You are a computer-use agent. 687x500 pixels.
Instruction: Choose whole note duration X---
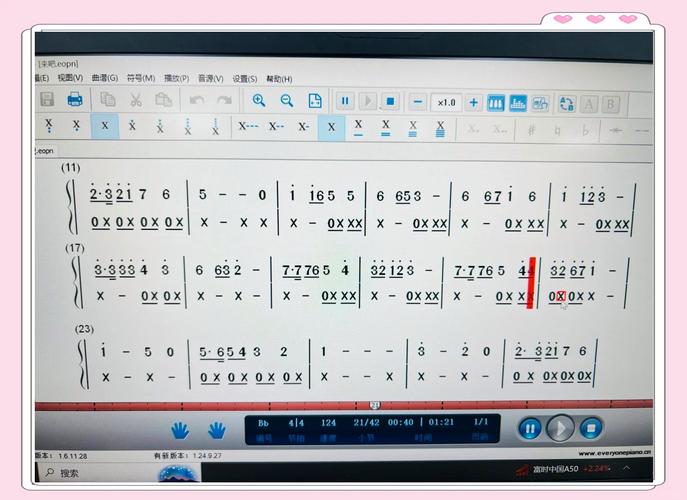click(248, 127)
